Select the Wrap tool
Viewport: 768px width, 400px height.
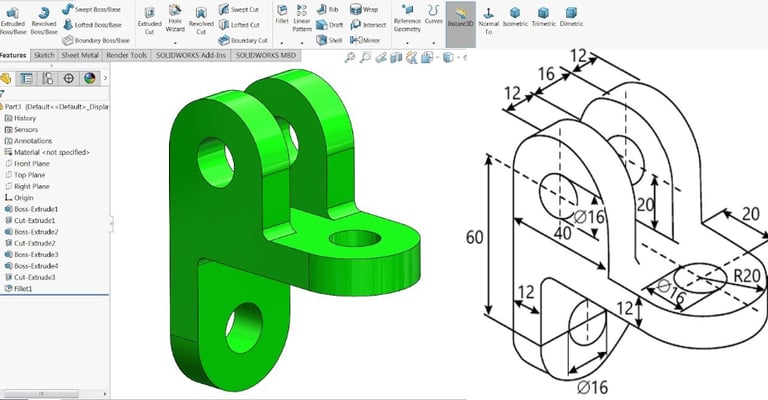(x=364, y=9)
